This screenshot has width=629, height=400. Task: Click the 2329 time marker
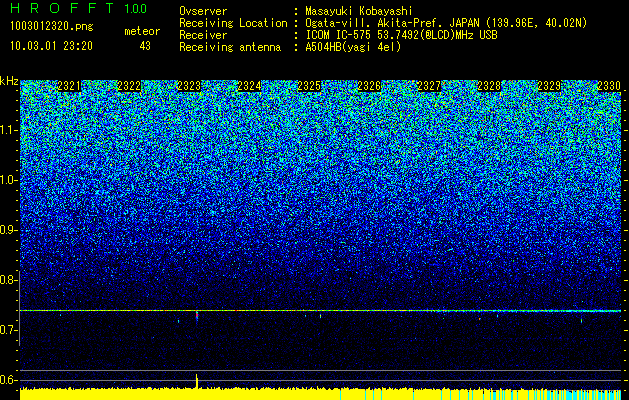pyautogui.click(x=549, y=86)
